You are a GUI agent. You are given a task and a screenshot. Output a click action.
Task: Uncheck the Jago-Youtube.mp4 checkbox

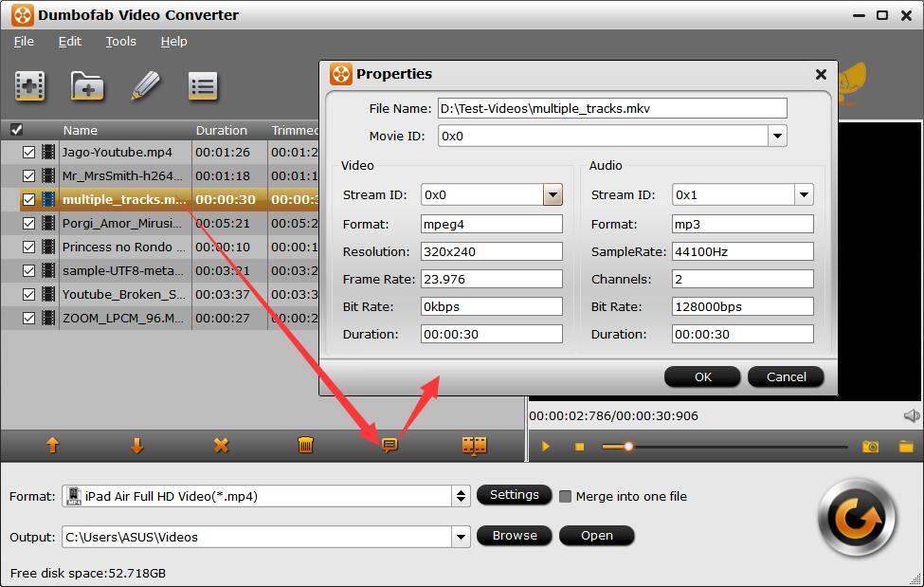coord(28,152)
